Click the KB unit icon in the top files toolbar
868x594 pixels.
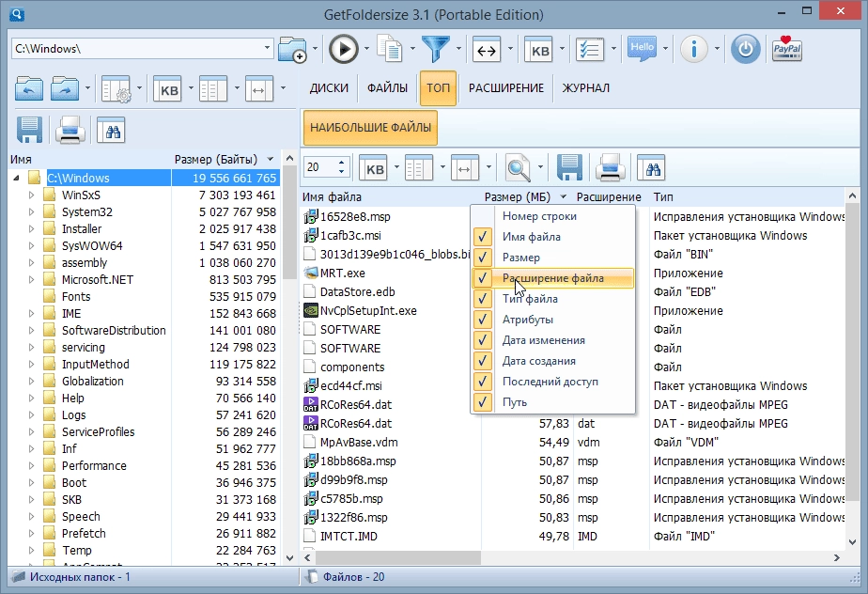pyautogui.click(x=374, y=168)
